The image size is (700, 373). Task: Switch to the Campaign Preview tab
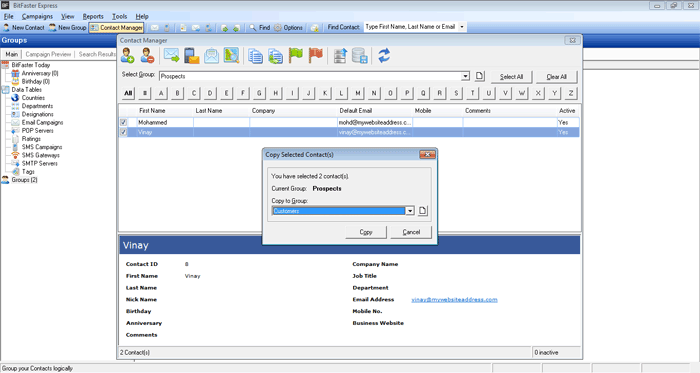48,54
